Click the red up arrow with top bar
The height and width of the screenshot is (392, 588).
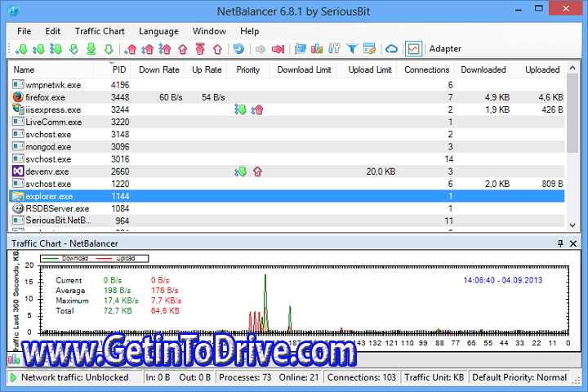[200, 49]
